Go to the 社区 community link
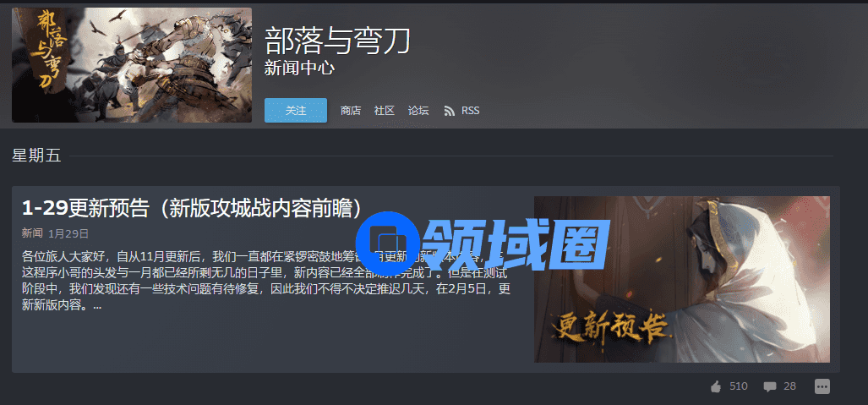This screenshot has height=405, width=868. (385, 111)
